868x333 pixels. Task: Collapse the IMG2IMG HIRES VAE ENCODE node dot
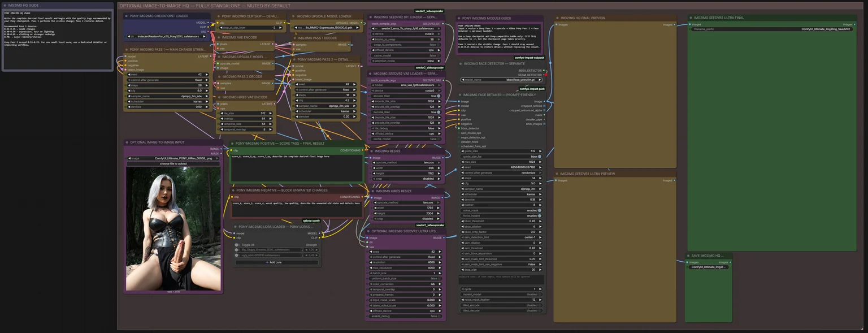click(x=219, y=97)
